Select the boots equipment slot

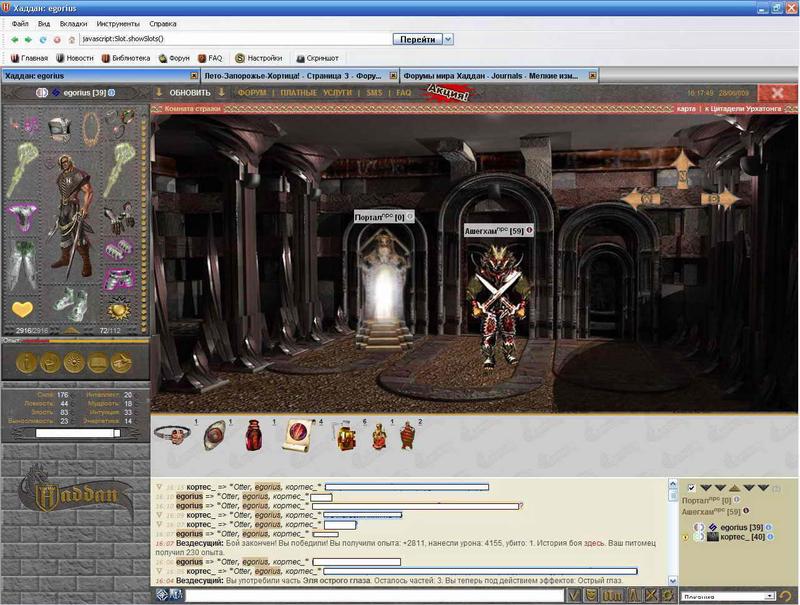(71, 304)
